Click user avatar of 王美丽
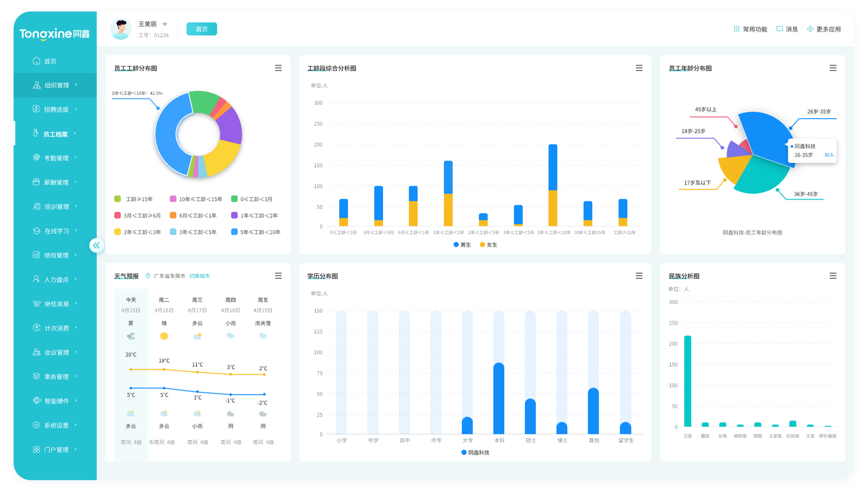Viewport: 868px width, 496px height. [x=121, y=29]
